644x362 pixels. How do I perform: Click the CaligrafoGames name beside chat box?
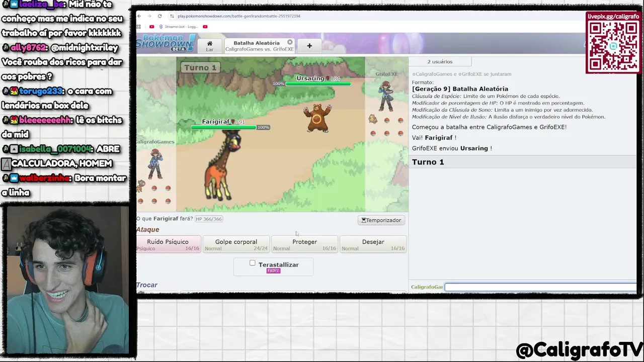(x=427, y=287)
